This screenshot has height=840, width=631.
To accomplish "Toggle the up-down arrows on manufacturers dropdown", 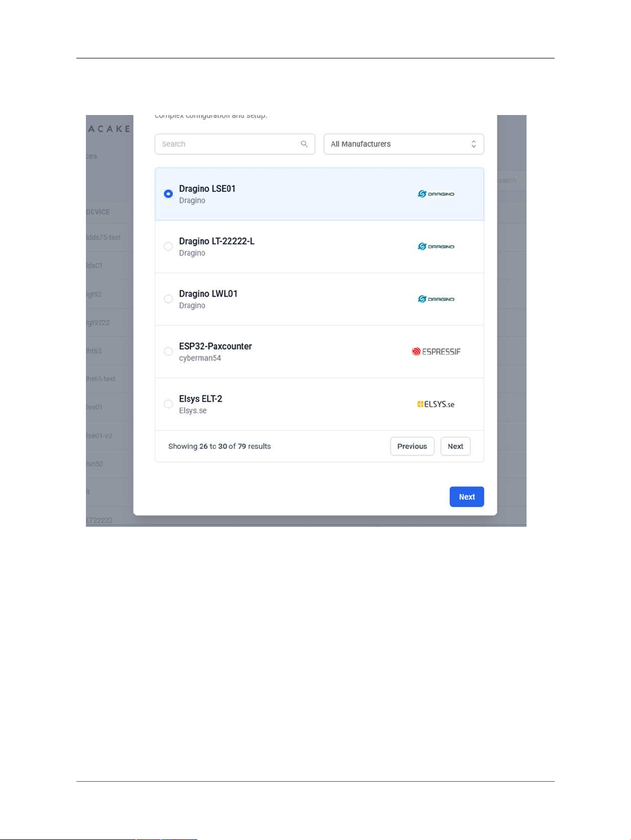I will click(x=474, y=144).
